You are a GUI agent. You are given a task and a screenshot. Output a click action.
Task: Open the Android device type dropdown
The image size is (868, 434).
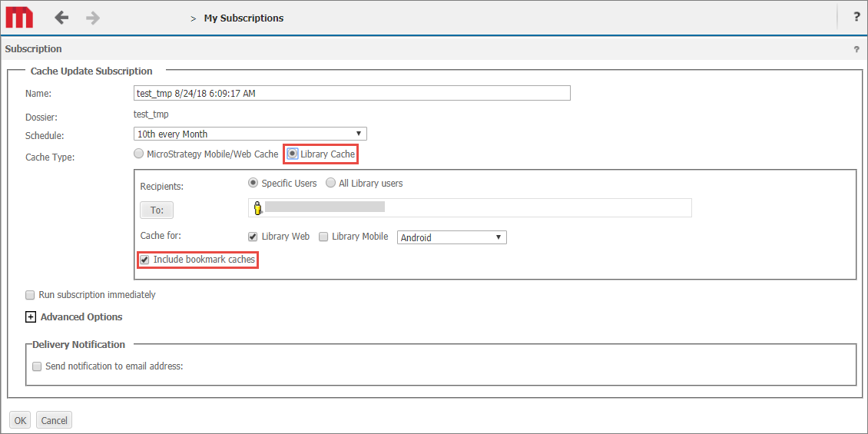pyautogui.click(x=452, y=237)
